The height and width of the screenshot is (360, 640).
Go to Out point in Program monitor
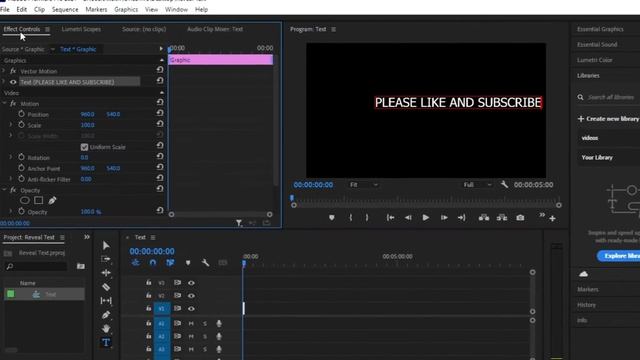click(x=462, y=218)
